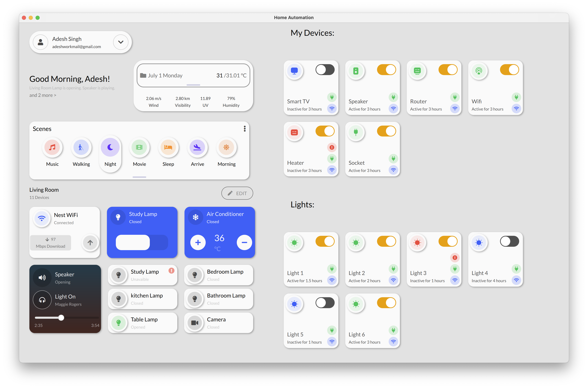Image resolution: width=588 pixels, height=388 pixels.
Task: Click the Living Room EDIT button
Action: (237, 193)
